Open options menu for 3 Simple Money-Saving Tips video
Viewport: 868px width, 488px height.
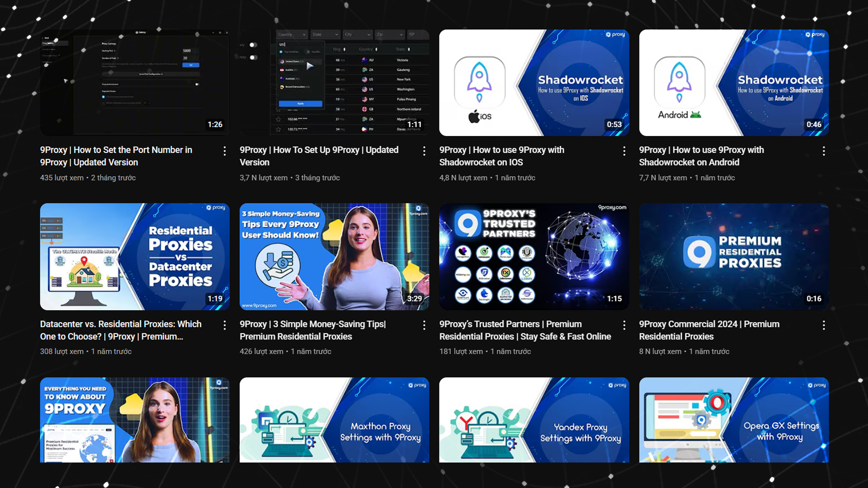pos(424,325)
